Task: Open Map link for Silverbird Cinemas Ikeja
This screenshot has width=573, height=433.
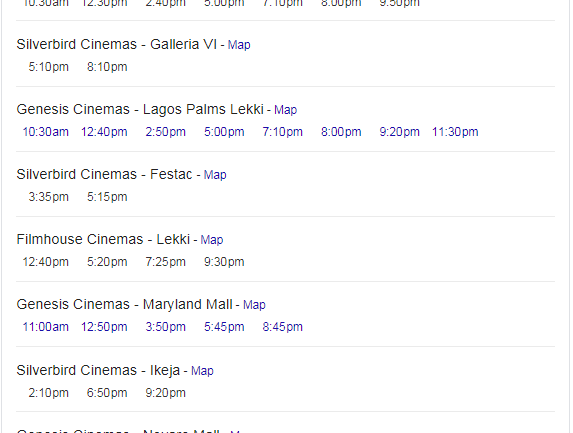Action: [202, 371]
